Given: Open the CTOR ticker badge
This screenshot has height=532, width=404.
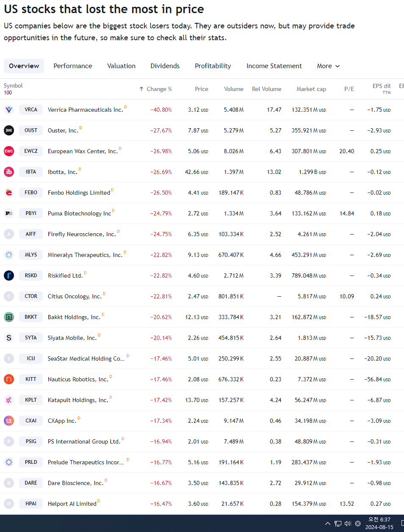Looking at the screenshot, I should pos(31,296).
